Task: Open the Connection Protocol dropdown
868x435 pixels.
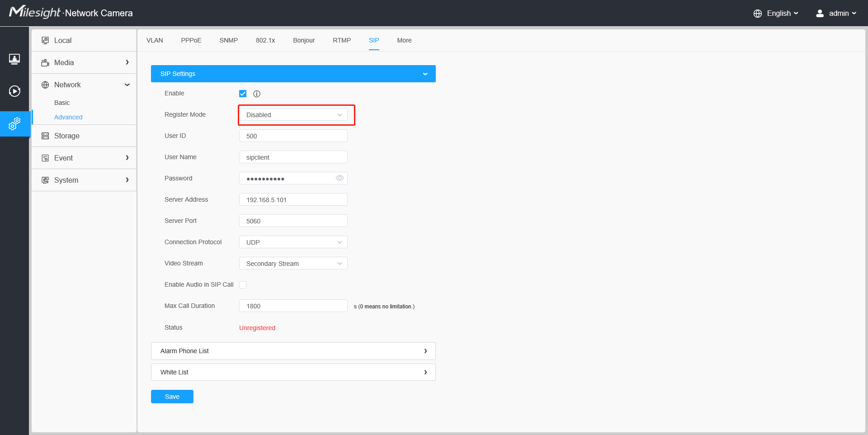Action: [x=293, y=242]
